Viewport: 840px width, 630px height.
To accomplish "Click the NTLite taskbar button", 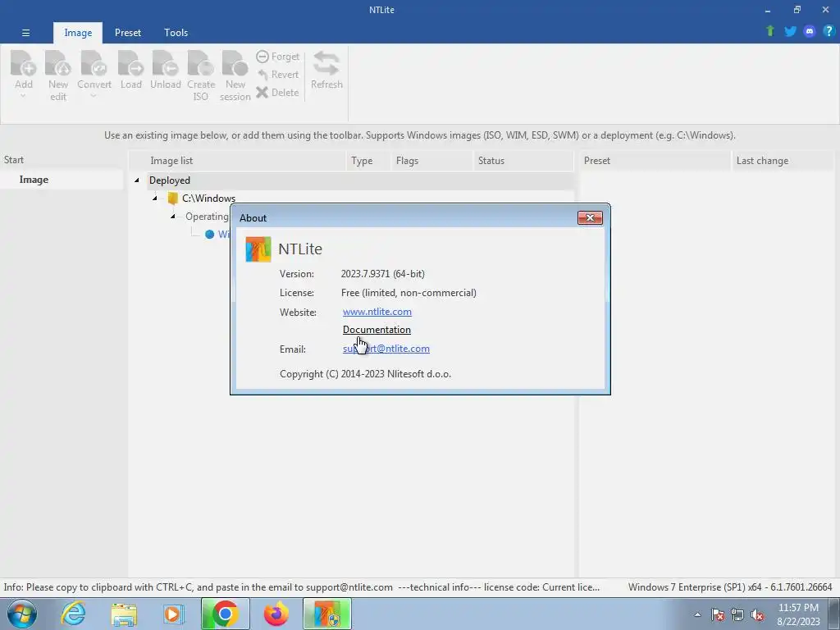I will [x=326, y=614].
